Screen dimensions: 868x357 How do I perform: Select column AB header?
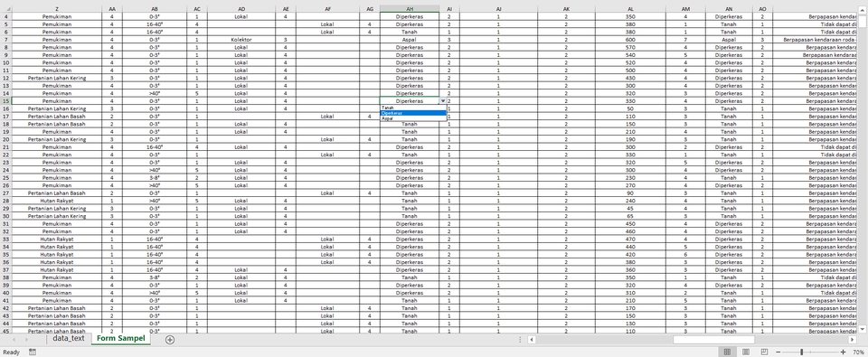click(x=155, y=9)
